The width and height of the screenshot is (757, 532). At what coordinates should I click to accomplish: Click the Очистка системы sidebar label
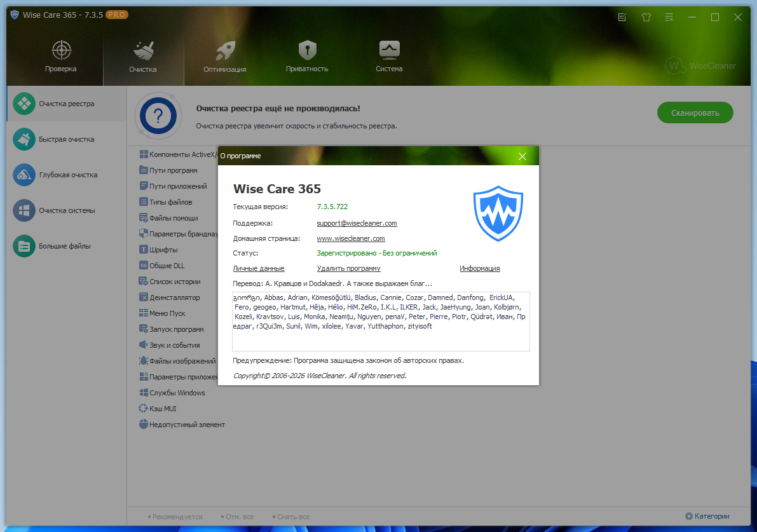tap(67, 210)
